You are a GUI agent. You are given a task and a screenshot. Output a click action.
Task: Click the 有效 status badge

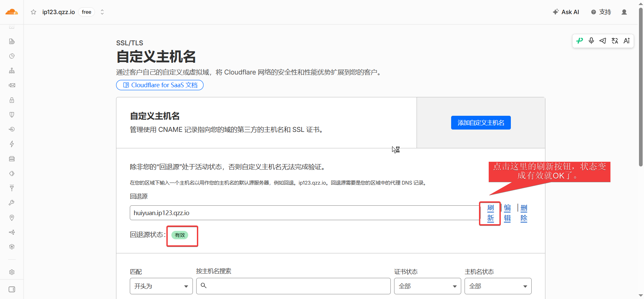pos(180,235)
